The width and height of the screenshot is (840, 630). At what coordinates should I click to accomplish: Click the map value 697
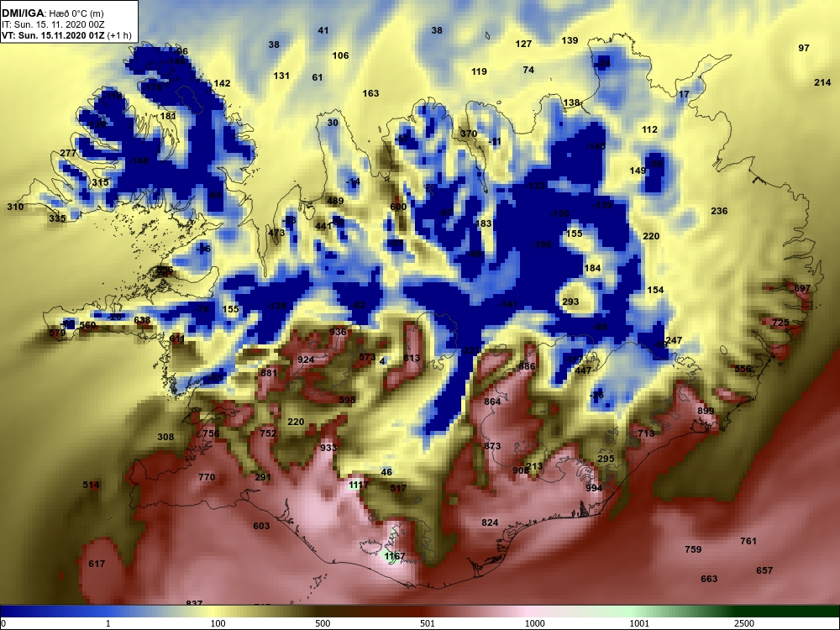pos(802,288)
